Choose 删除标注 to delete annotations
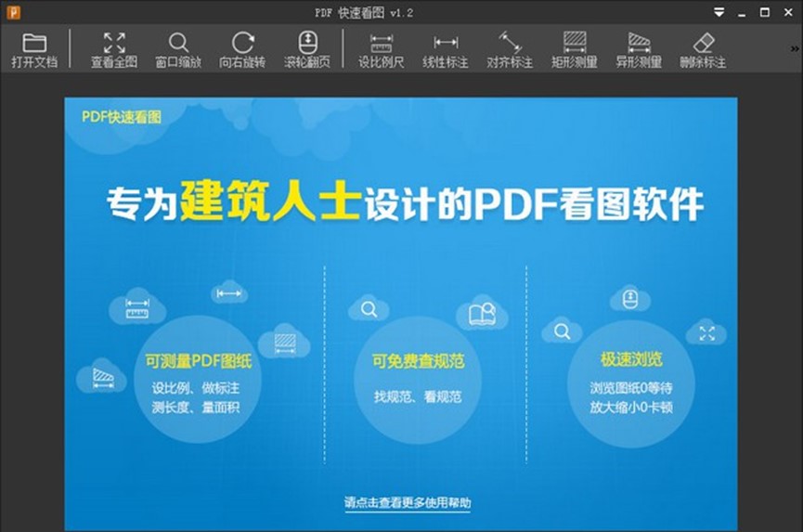Viewport: 803px width, 532px height. [x=703, y=50]
